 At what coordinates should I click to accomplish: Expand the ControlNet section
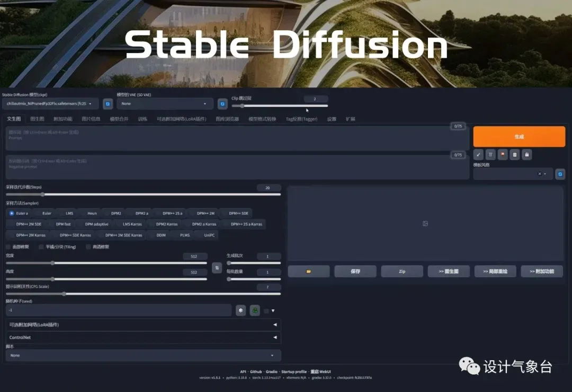144,337
